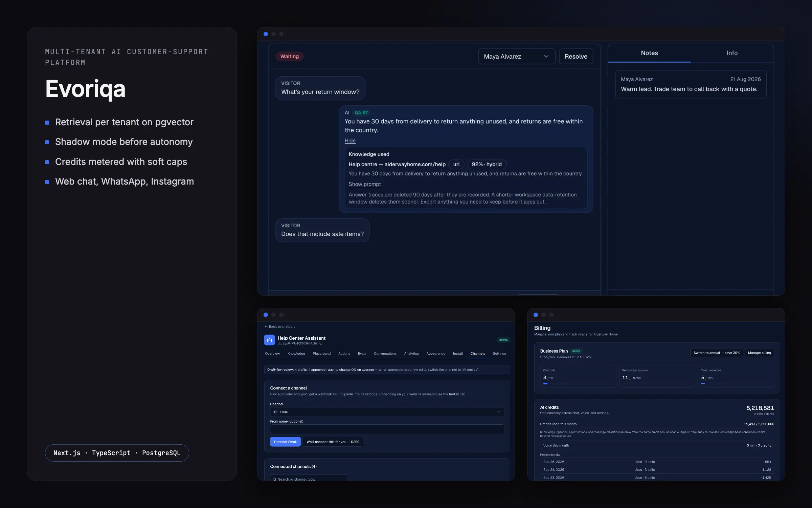Switch to the Notes tab
The width and height of the screenshot is (812, 508).
tap(649, 53)
